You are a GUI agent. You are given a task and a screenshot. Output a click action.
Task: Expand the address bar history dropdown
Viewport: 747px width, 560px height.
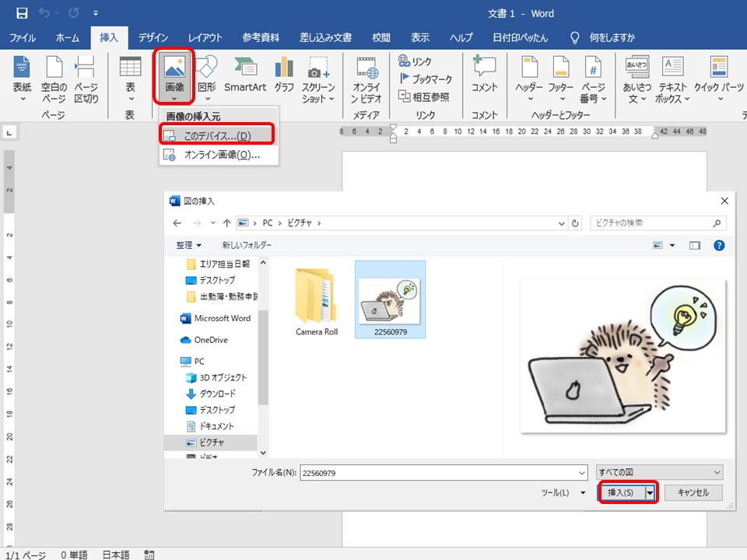[x=562, y=223]
